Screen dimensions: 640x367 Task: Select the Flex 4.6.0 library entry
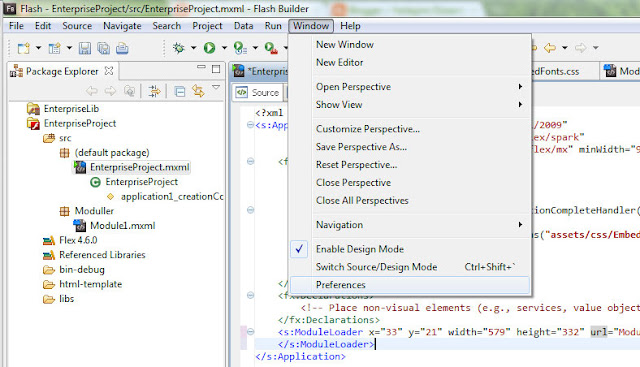[78, 240]
